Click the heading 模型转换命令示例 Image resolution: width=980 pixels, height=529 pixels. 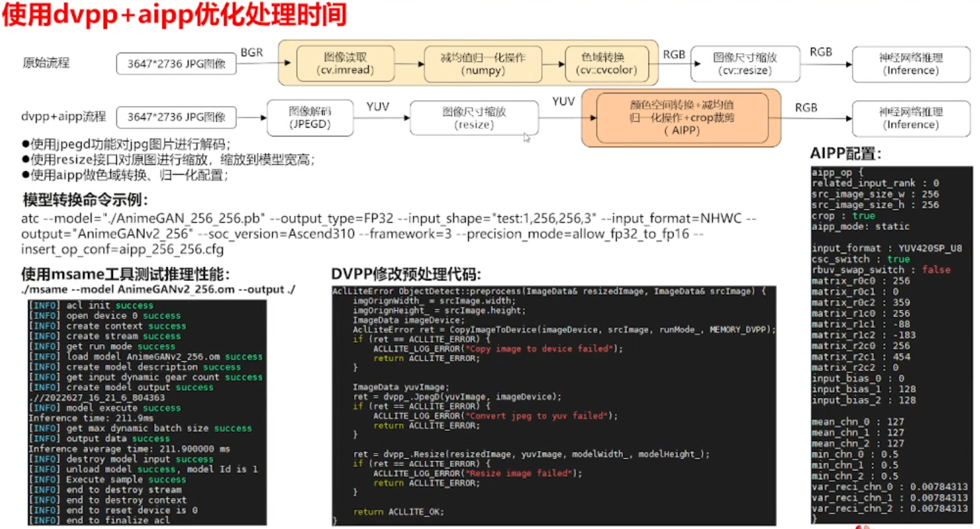[85, 200]
